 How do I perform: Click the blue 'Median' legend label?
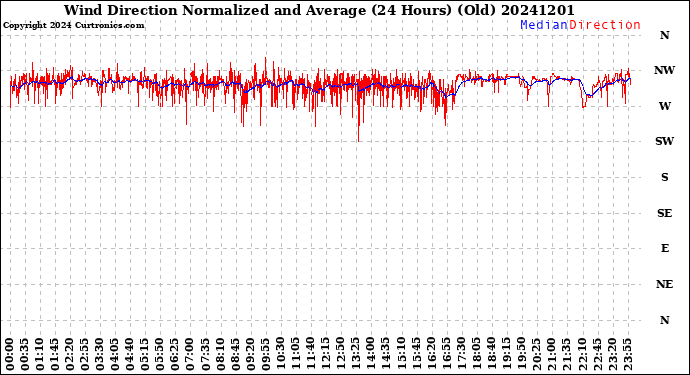pos(544,25)
